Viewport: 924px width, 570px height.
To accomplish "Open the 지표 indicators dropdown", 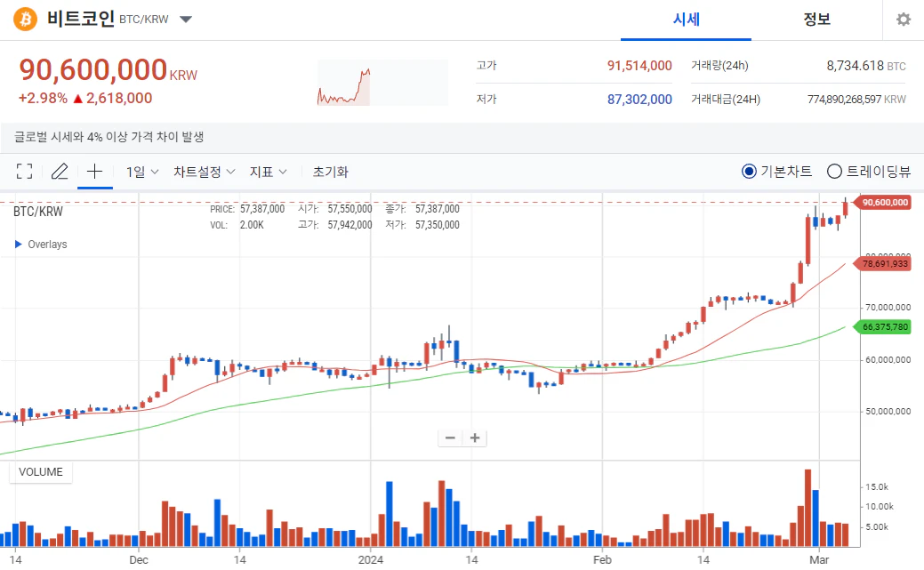I will click(x=268, y=173).
